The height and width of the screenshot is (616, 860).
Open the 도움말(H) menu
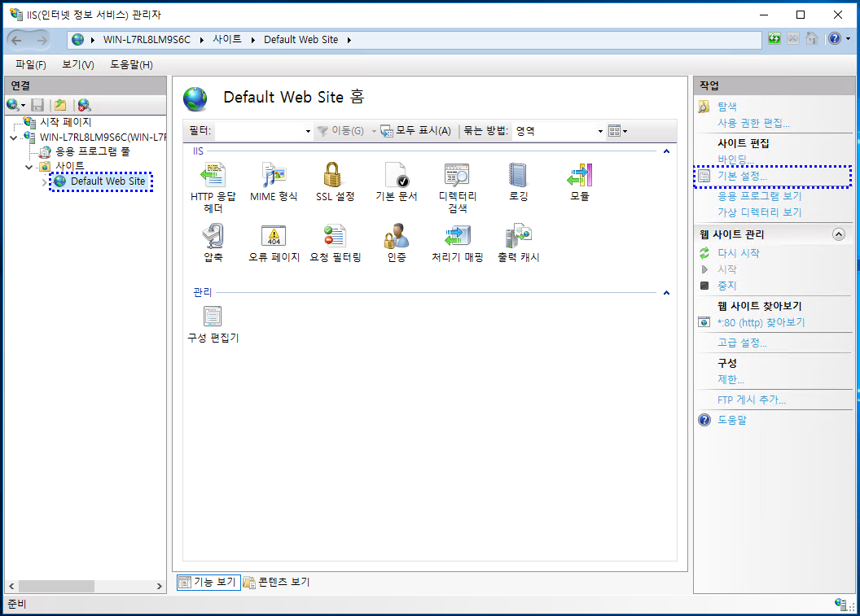131,64
